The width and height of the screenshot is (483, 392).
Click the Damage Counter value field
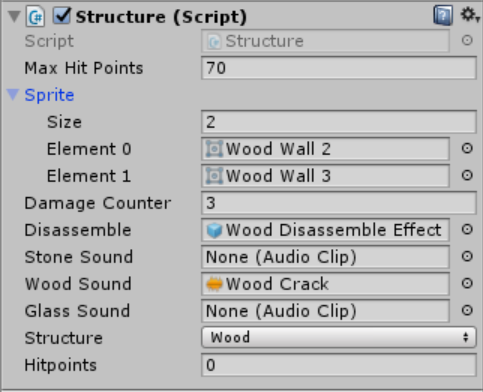point(339,203)
